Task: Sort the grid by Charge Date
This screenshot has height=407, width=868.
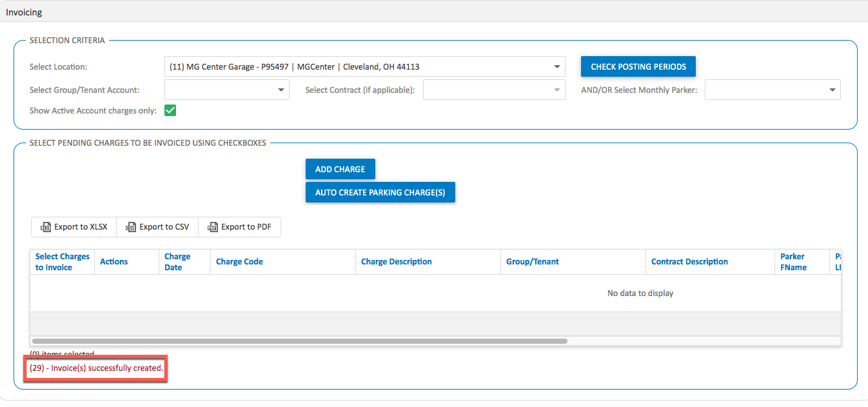Action: pos(177,261)
